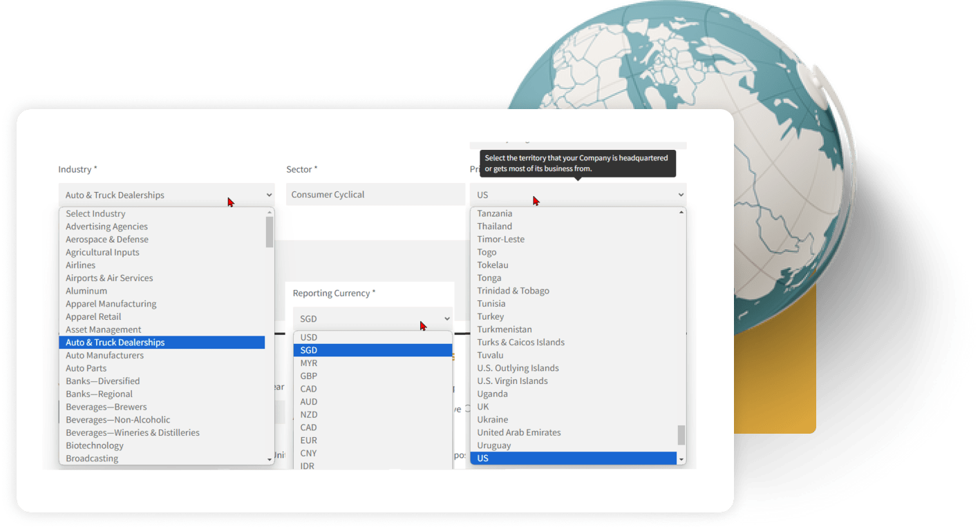
Task: Expand the Reporting Currency dropdown showing SGD
Action: tap(373, 318)
